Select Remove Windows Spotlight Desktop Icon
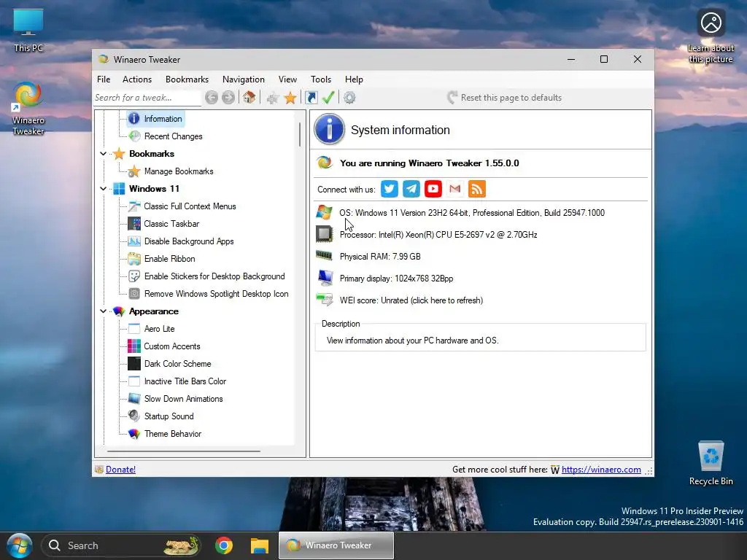Image resolution: width=747 pixels, height=560 pixels. (x=209, y=294)
